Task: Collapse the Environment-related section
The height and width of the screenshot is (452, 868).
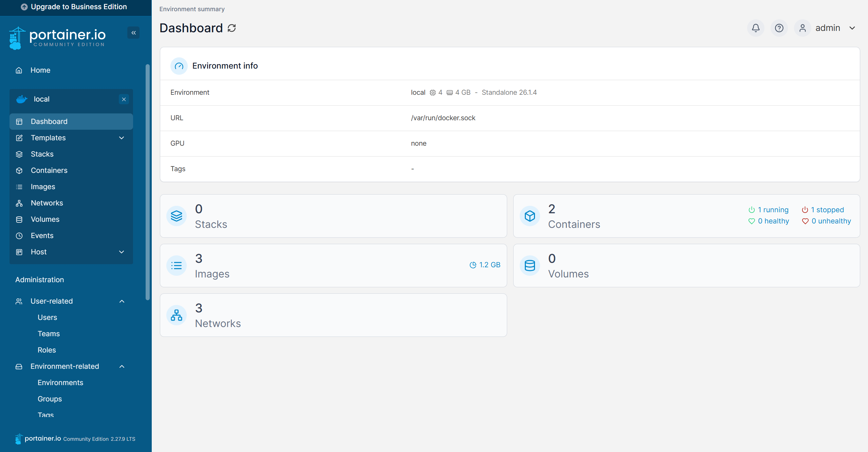Action: [x=122, y=366]
